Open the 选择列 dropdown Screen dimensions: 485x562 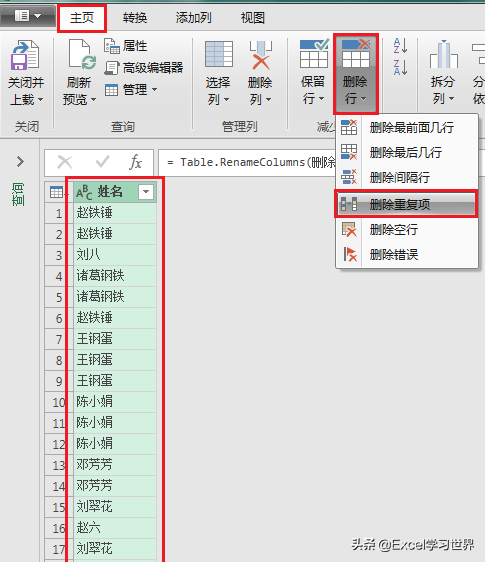coord(218,73)
